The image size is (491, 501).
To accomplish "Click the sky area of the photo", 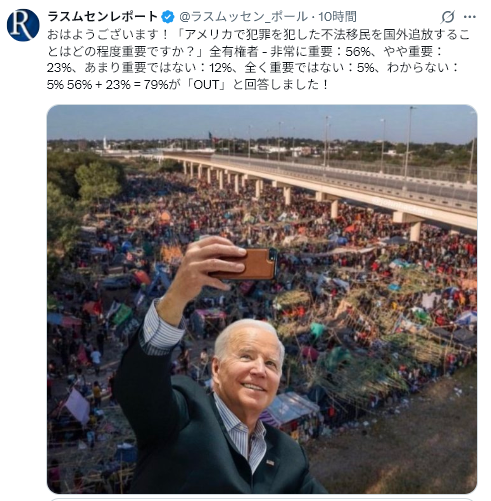I will click(x=262, y=122).
